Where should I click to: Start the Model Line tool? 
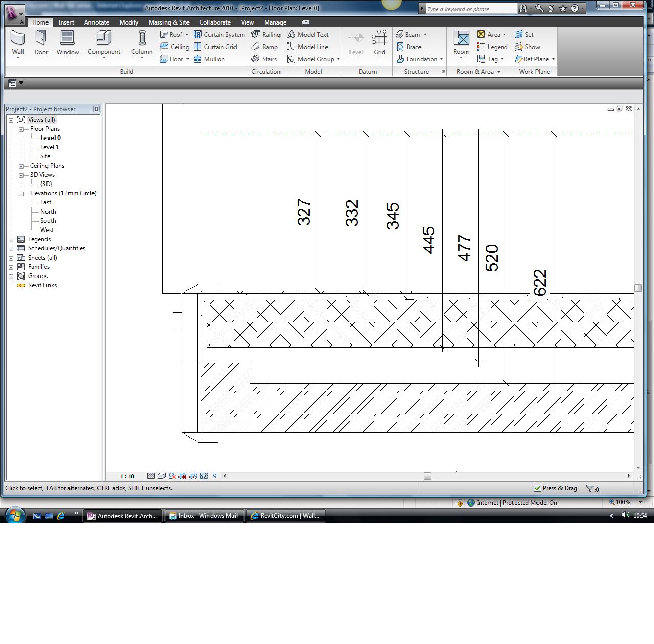[308, 47]
